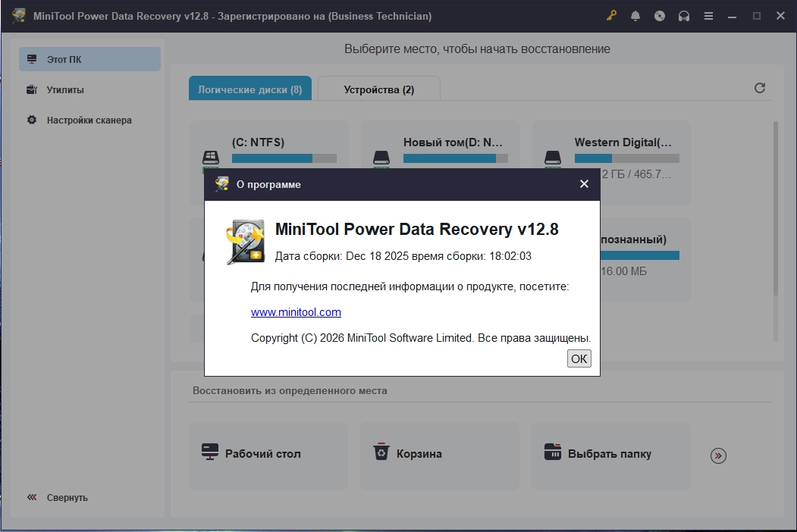Click the folder icon in 'Выбрать папку'
This screenshot has width=797, height=532.
[x=553, y=452]
